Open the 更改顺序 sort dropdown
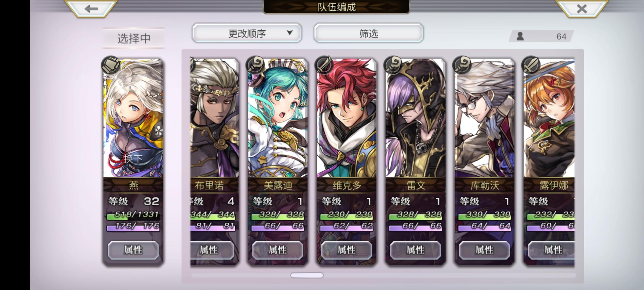The height and width of the screenshot is (290, 644). (x=247, y=33)
